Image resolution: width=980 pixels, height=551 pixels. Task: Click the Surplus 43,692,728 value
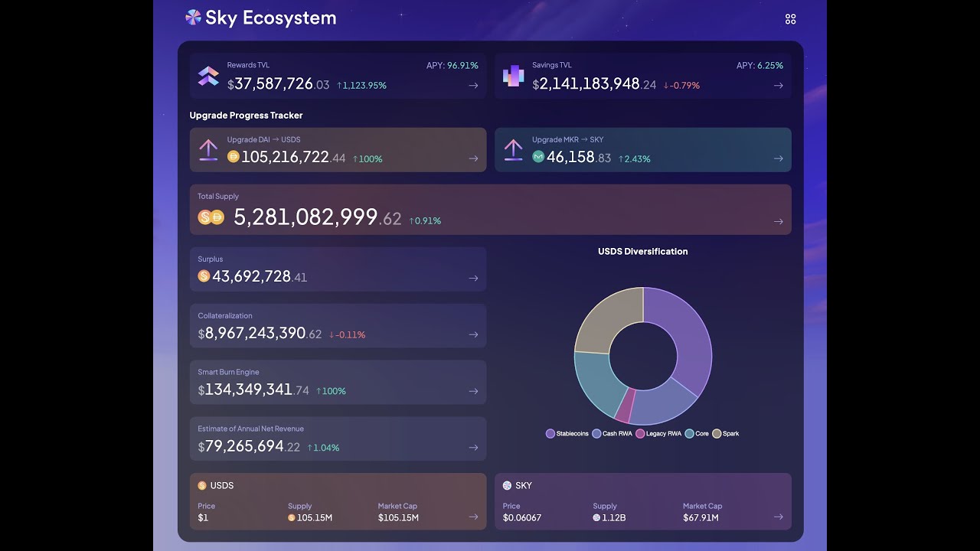point(260,277)
